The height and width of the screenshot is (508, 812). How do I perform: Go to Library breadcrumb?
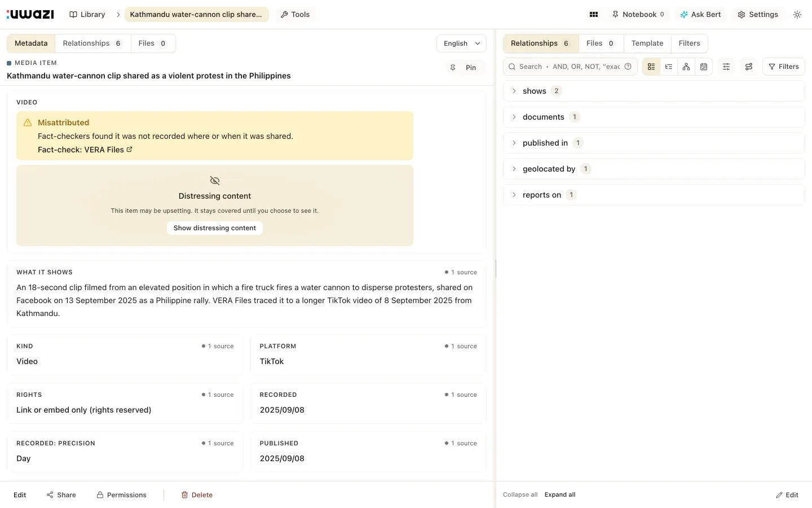click(x=87, y=15)
